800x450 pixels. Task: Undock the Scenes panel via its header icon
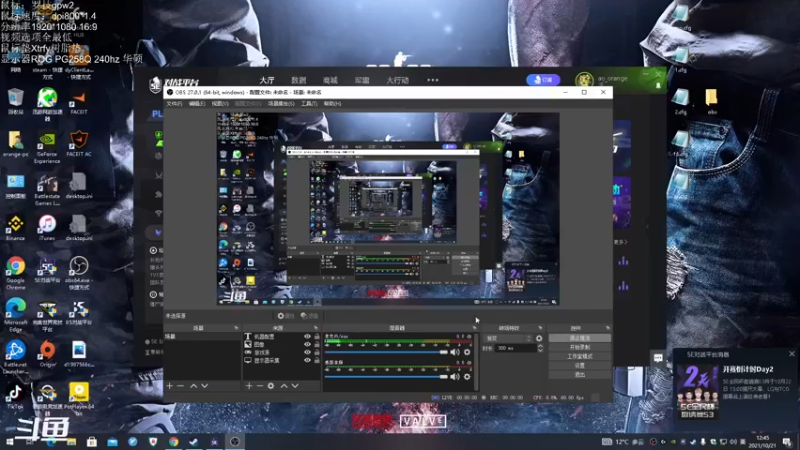(236, 328)
